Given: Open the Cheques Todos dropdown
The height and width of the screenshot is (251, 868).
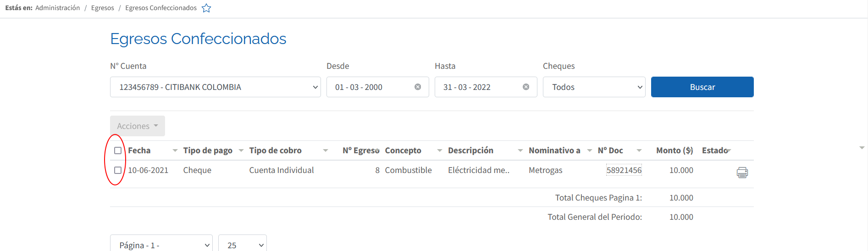Looking at the screenshot, I should [x=594, y=87].
